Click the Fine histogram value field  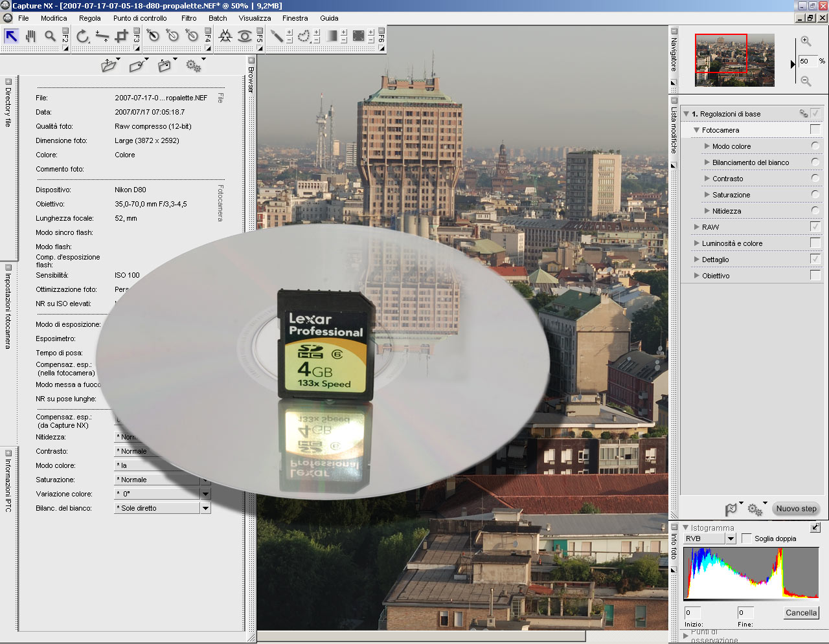click(745, 612)
